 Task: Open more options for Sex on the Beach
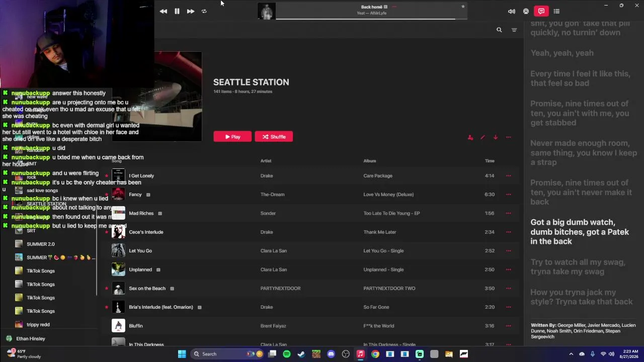(508, 289)
